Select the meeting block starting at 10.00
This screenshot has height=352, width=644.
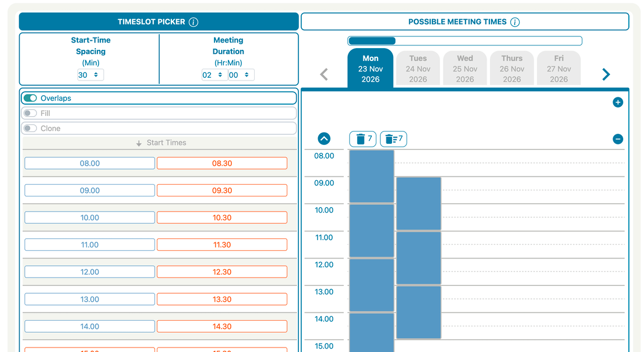372,231
